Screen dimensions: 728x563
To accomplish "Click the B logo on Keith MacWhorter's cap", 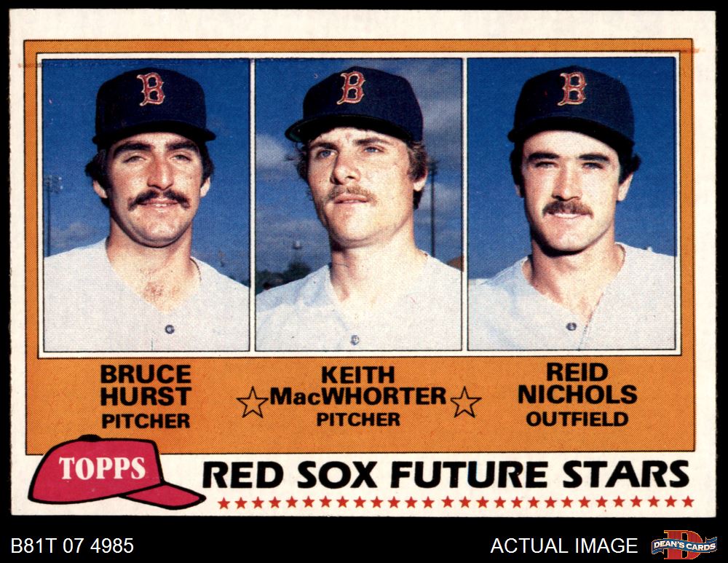I will (352, 87).
